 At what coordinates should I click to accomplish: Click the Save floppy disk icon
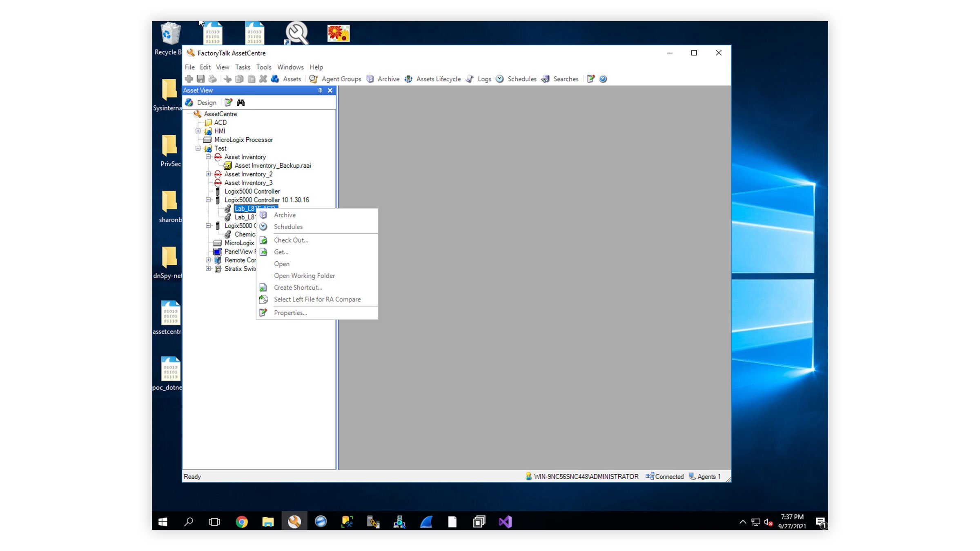point(200,79)
